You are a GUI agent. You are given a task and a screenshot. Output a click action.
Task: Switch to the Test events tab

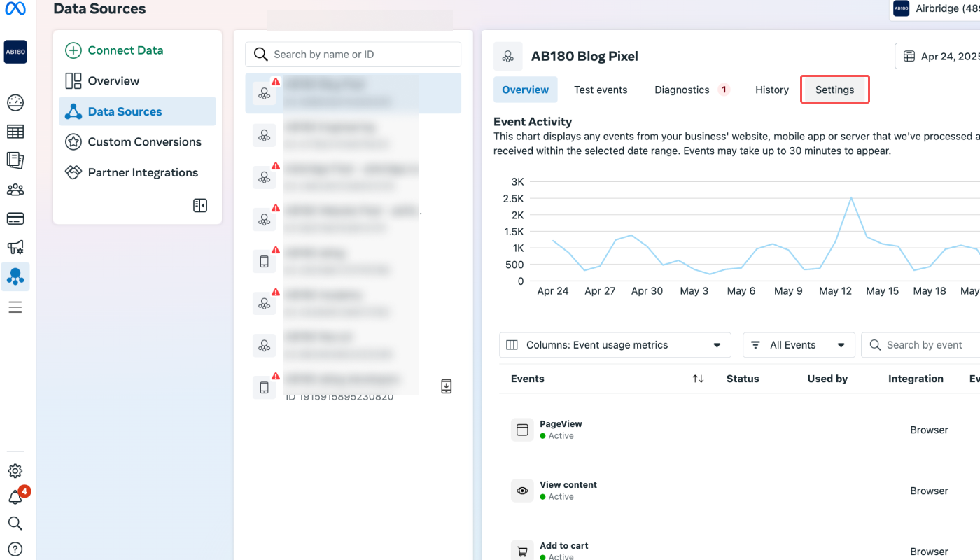601,90
